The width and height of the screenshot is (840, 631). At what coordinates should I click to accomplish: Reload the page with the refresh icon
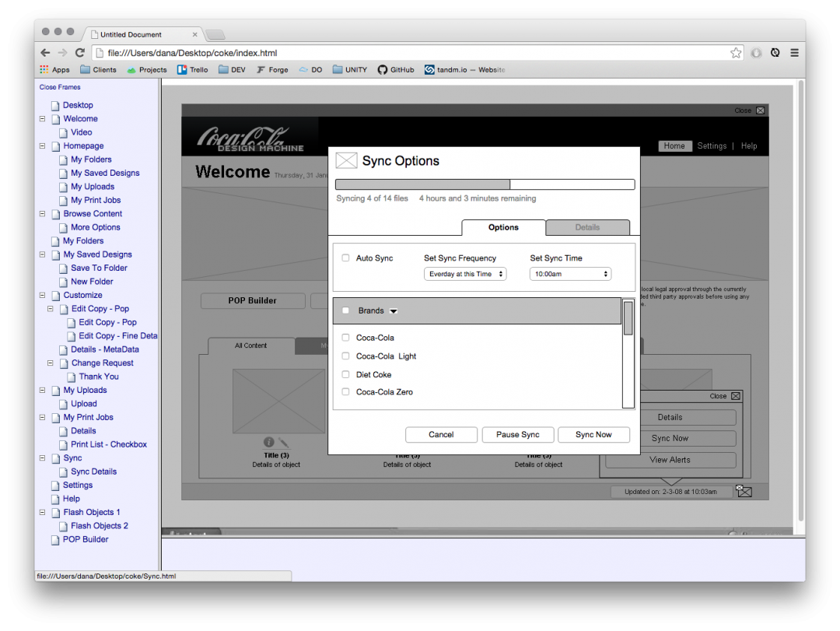point(80,53)
